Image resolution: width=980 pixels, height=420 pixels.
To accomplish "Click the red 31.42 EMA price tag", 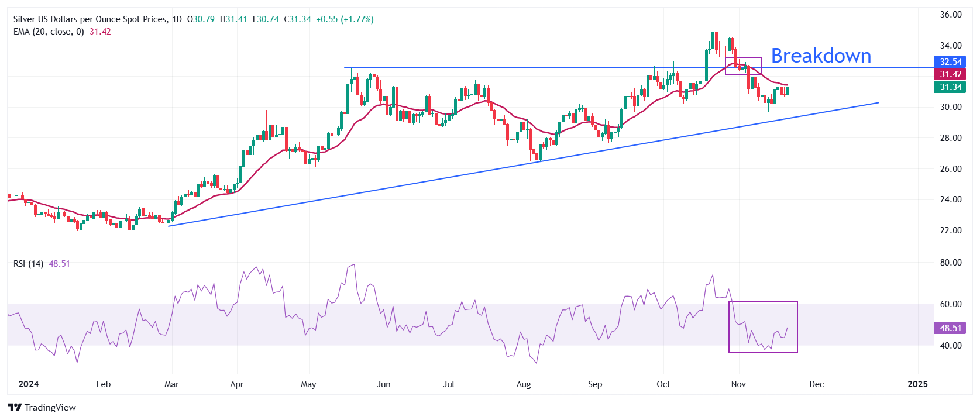I will click(950, 74).
